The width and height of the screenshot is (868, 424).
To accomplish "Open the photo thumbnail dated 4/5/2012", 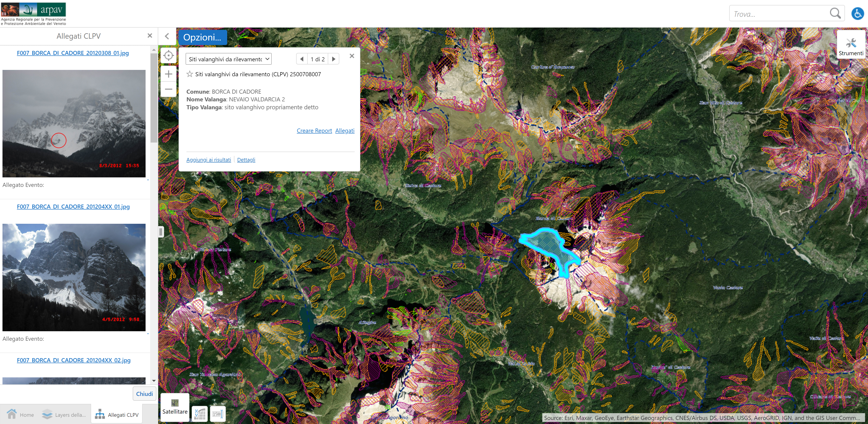I will click(x=74, y=277).
